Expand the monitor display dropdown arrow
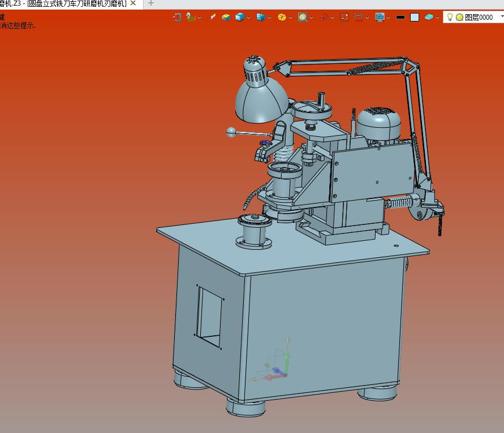Screen dimensions: 504x433 point(389,18)
